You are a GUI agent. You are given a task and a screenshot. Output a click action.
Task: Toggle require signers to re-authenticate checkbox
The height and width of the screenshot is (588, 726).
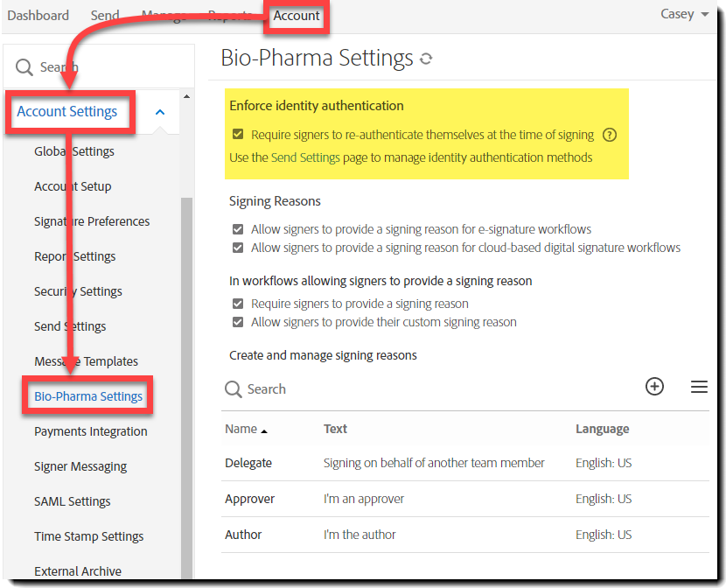(238, 134)
